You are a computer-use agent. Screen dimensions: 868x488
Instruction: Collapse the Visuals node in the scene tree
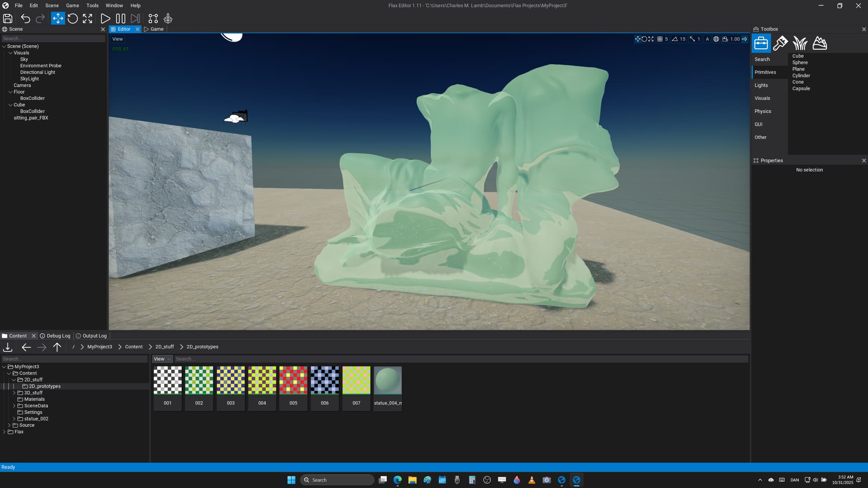point(10,53)
